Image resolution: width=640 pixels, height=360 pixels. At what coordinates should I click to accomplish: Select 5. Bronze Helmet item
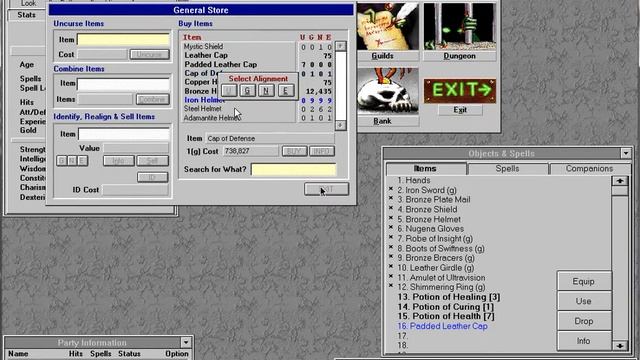click(x=429, y=219)
